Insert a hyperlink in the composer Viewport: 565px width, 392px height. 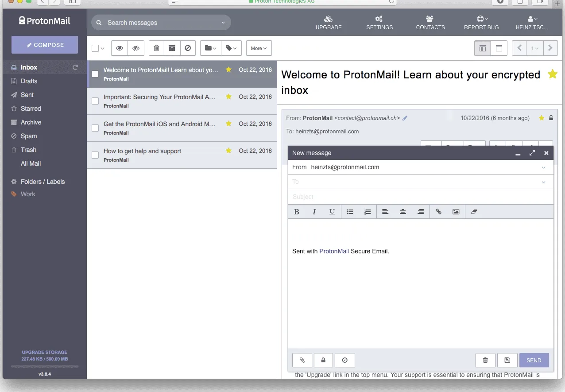(x=438, y=211)
